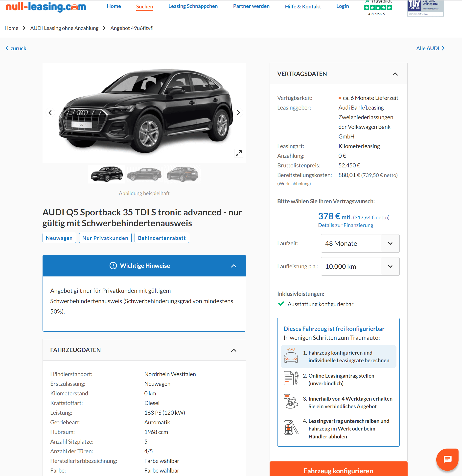Click Dieses Fahrzeug ist frei konfigurierbar heading

pos(334,329)
